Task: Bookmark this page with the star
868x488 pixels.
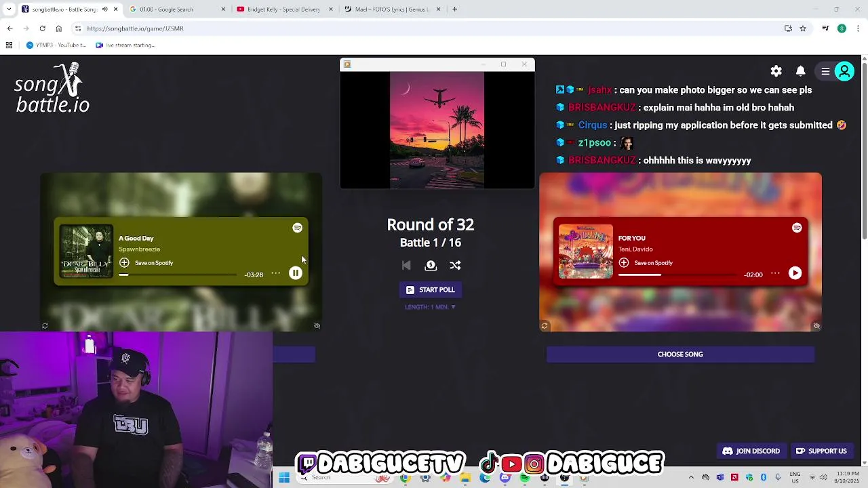Action: 803,28
